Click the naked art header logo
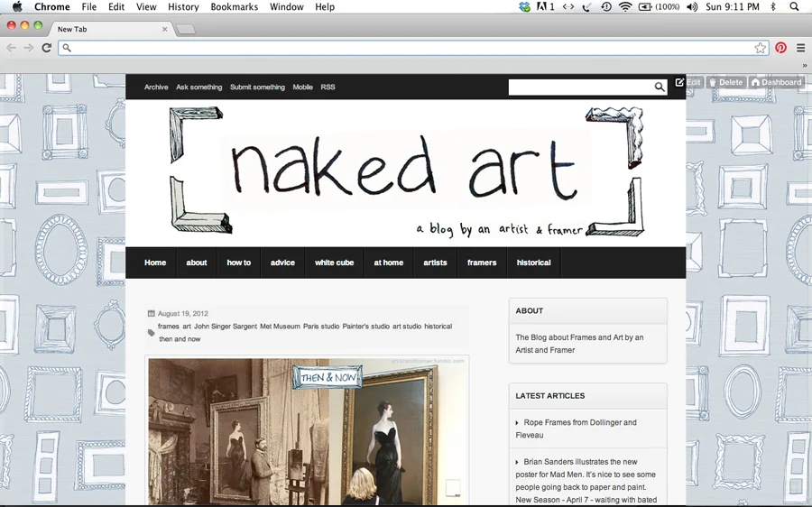Screen dimensions: 812x507 click(406, 172)
